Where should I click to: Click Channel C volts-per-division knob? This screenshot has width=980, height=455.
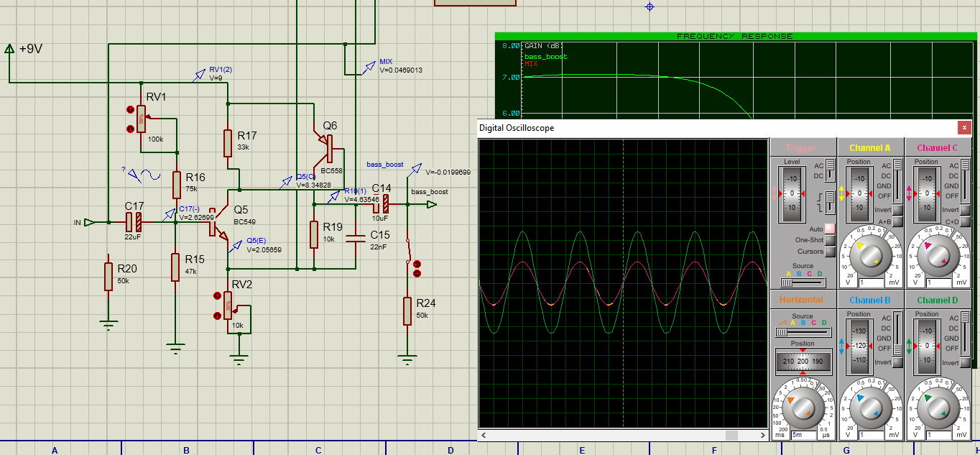click(940, 257)
